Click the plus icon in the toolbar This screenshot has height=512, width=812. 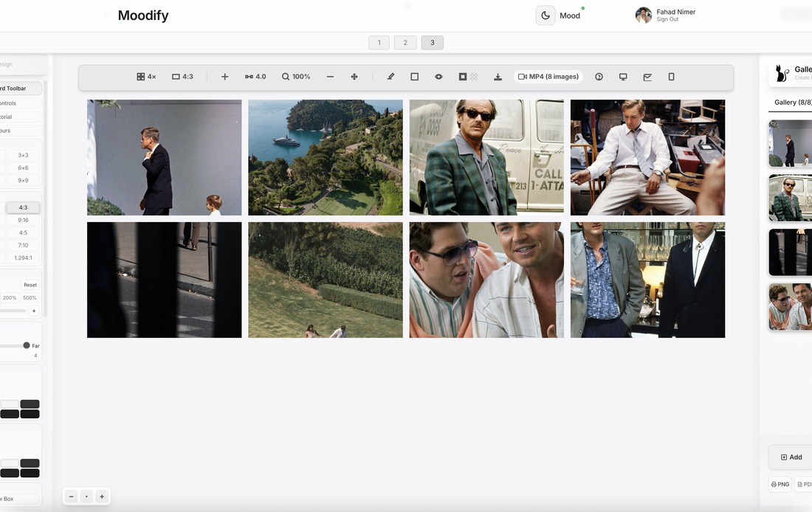pos(224,77)
